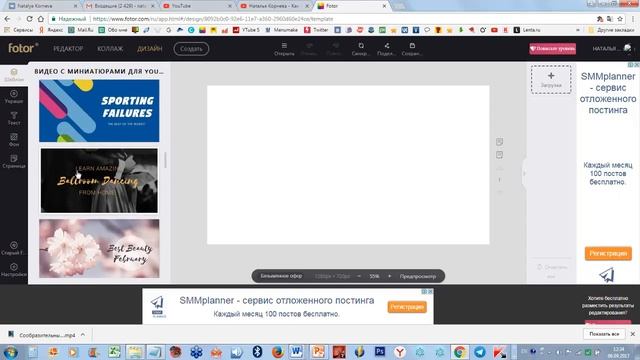The height and width of the screenshot is (360, 640).
Task: Click the Предпросмотр preview button
Action: [x=418, y=276]
